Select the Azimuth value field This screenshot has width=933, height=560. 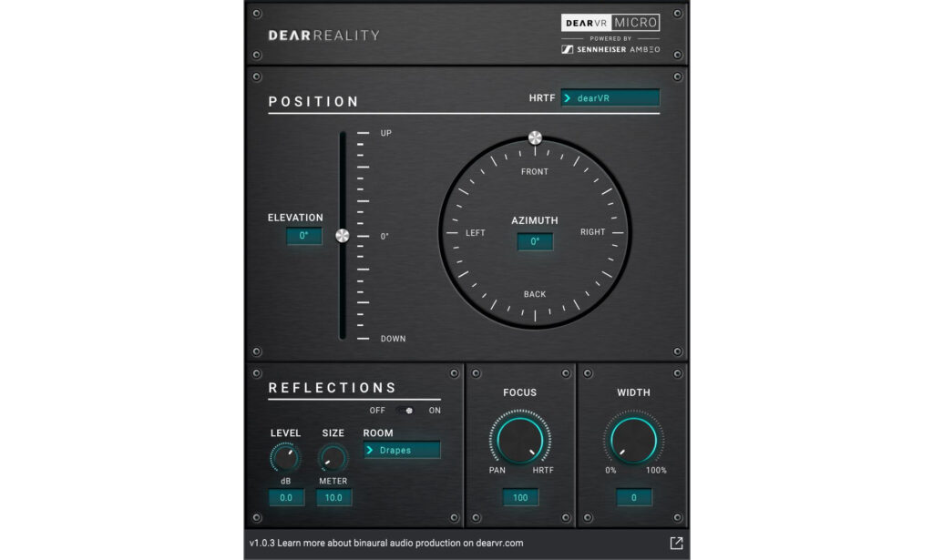(x=535, y=241)
